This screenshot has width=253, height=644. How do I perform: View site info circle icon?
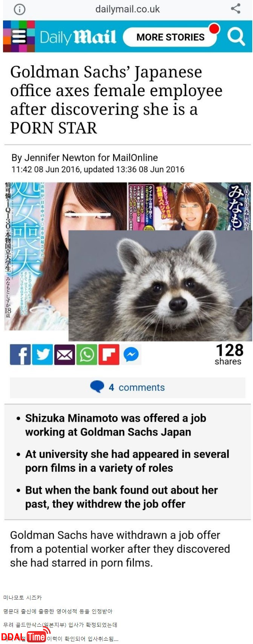click(x=19, y=9)
